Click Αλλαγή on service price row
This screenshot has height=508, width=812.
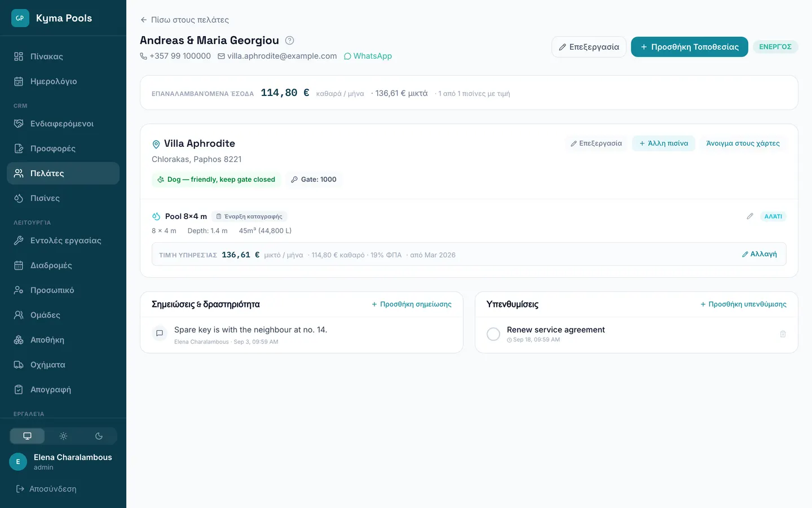(759, 254)
